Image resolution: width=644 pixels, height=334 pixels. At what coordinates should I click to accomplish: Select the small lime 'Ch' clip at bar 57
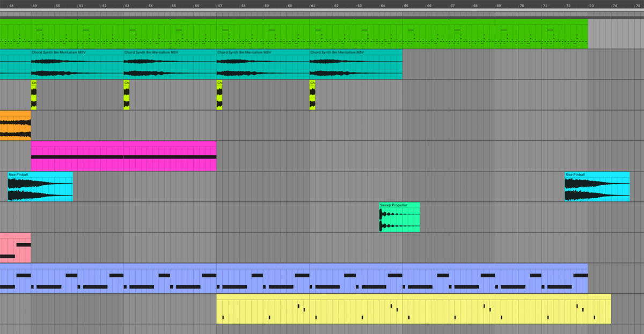(x=219, y=95)
